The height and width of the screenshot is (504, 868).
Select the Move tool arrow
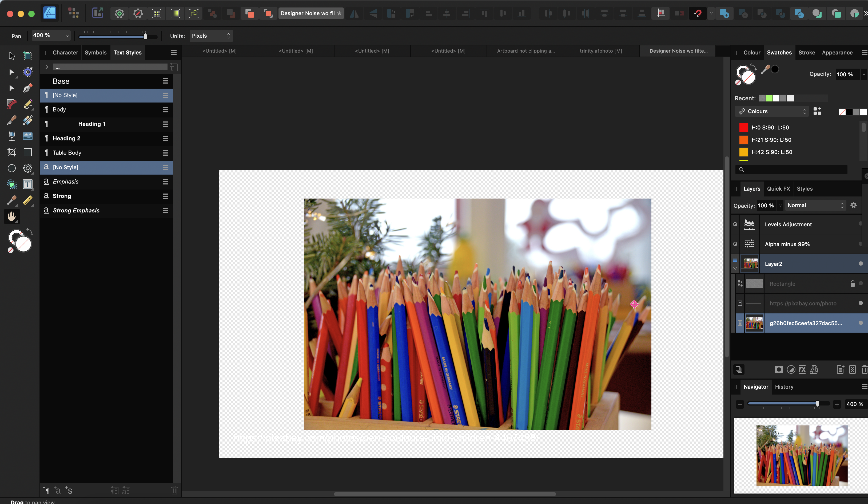coord(12,56)
